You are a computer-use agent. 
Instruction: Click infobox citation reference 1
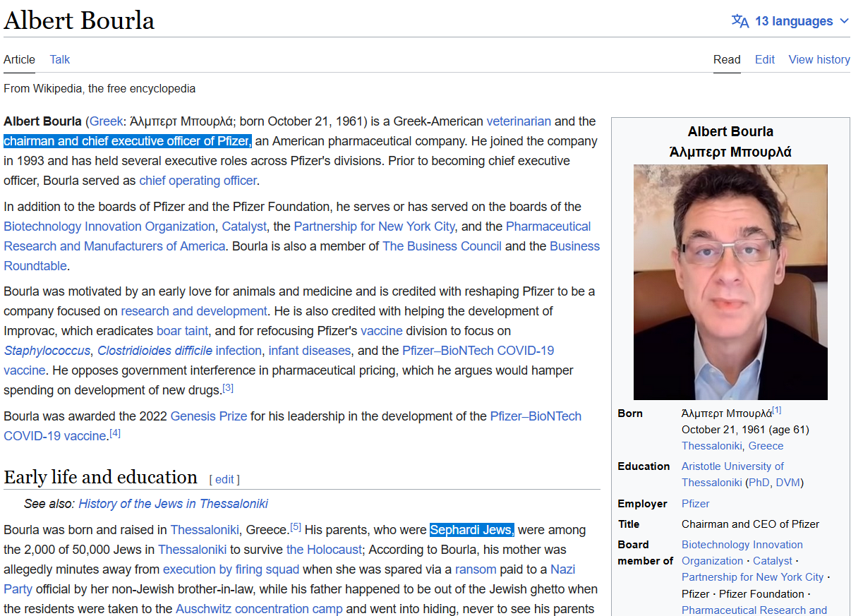tap(776, 410)
